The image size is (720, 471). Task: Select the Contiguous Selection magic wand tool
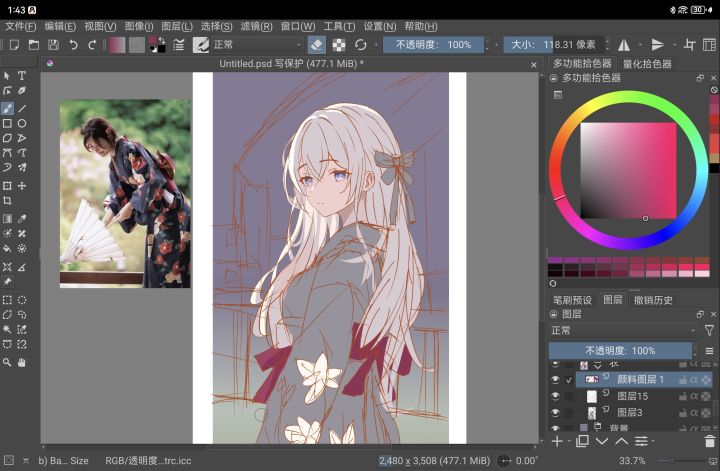[7, 329]
